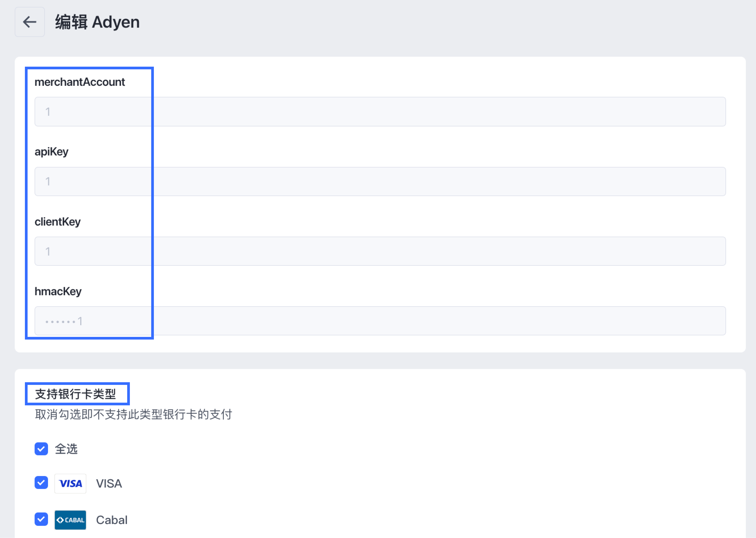Click the 全选 text label
Viewport: 756px width, 538px height.
pyautogui.click(x=66, y=449)
